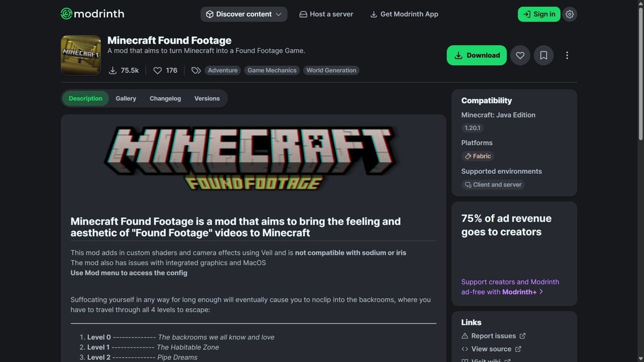644x362 pixels.
Task: Save the mod using the bookmark icon
Action: tap(543, 55)
